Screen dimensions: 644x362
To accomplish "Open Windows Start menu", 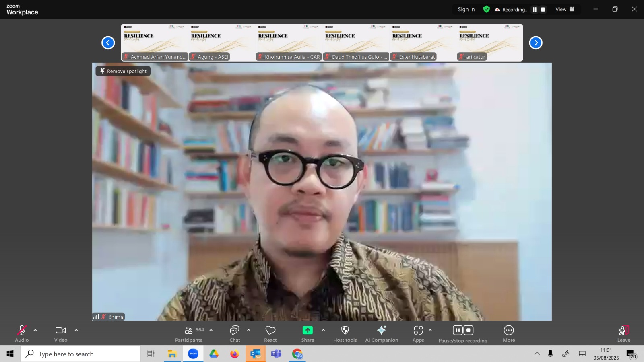I will pos(10,354).
